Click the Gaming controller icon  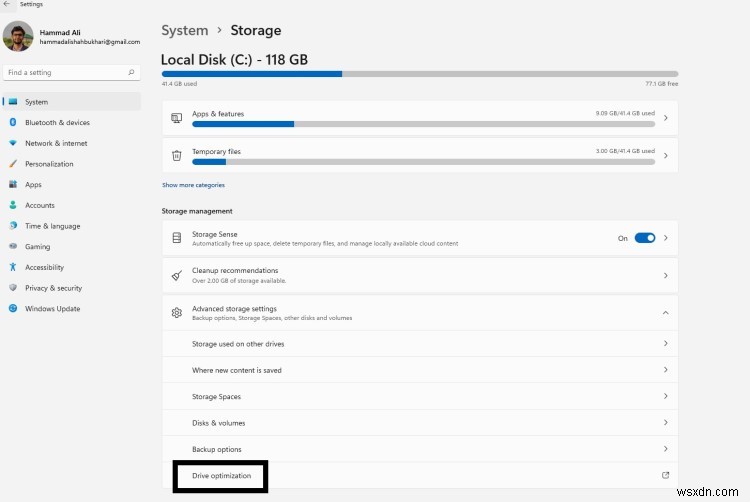click(13, 246)
